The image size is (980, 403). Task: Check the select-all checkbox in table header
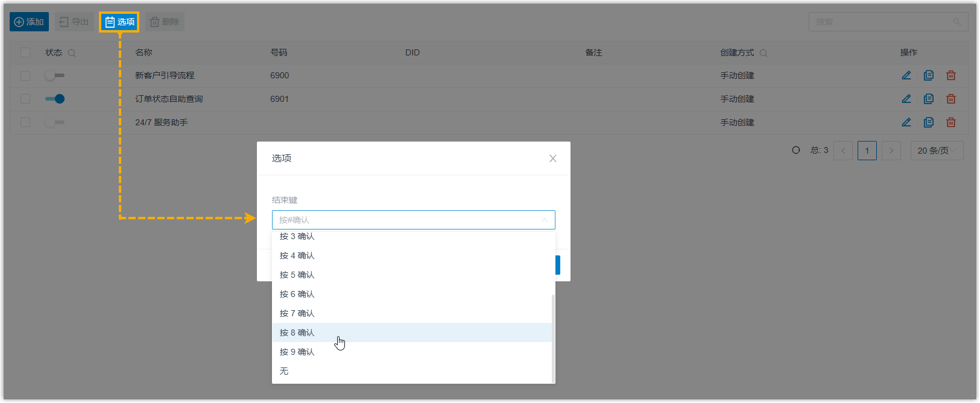point(25,52)
